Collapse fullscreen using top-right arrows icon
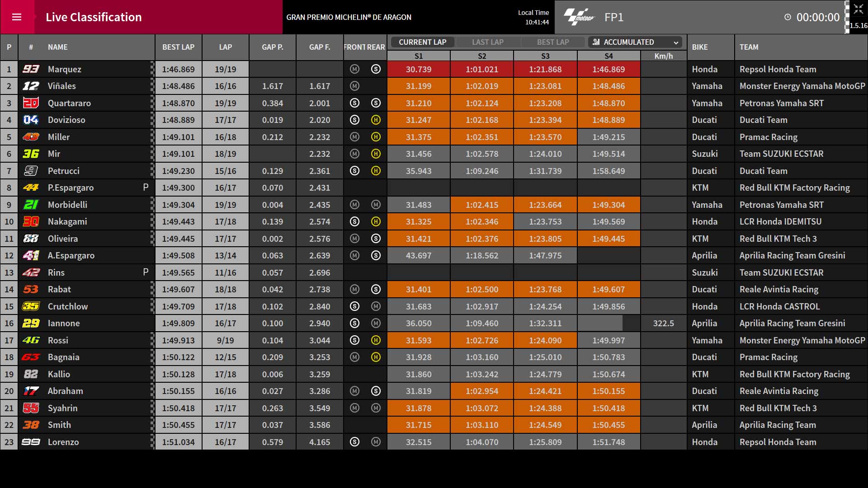 [858, 9]
